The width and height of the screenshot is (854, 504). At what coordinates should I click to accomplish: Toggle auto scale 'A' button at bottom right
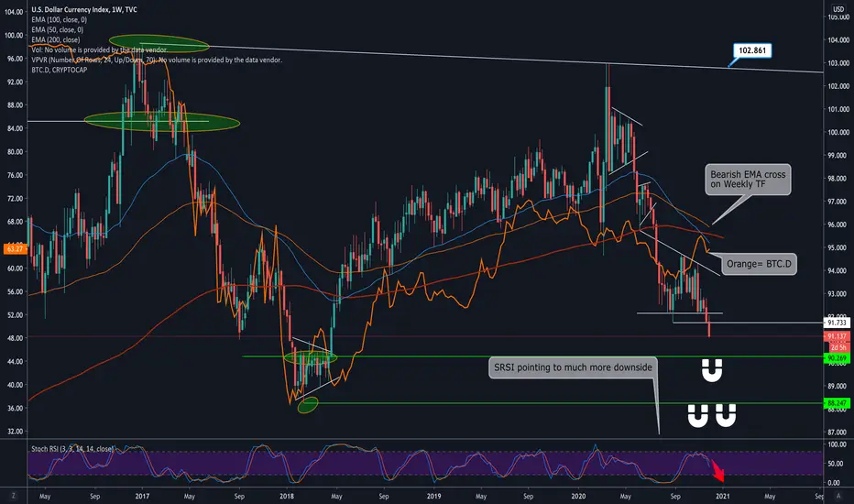(838, 496)
